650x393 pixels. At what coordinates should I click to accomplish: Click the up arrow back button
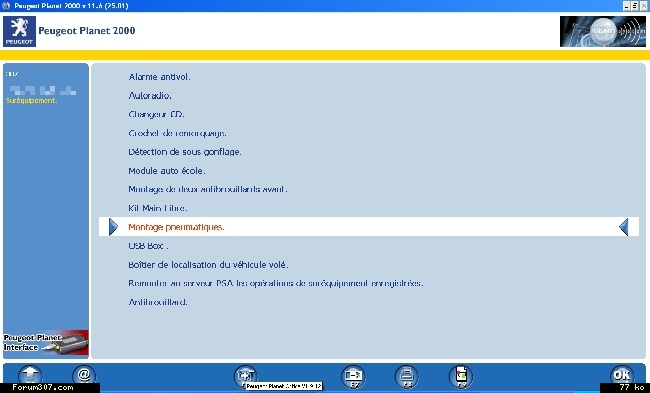(30, 375)
